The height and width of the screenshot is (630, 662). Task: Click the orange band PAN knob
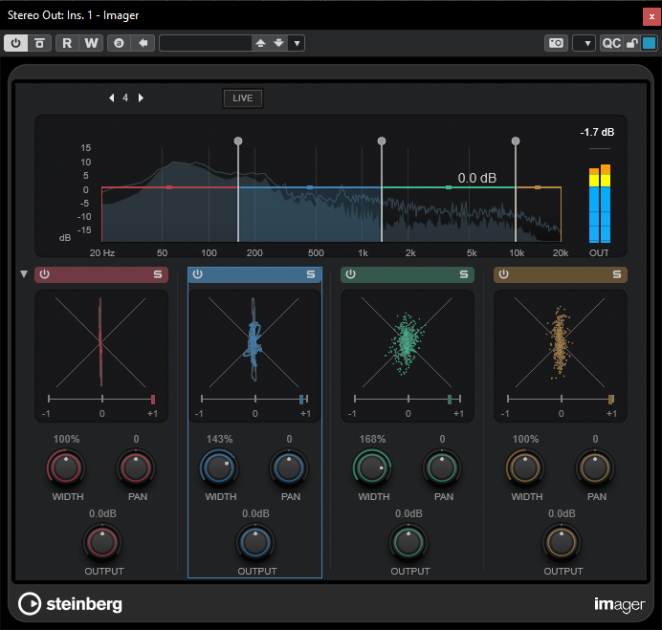click(595, 468)
